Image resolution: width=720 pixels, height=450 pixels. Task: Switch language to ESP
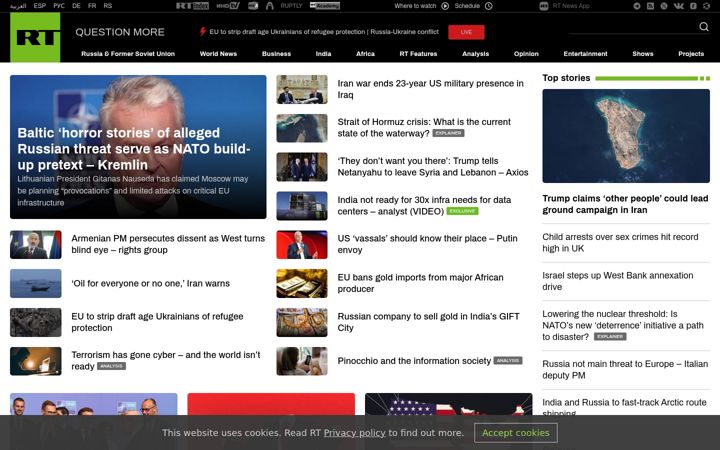39,6
